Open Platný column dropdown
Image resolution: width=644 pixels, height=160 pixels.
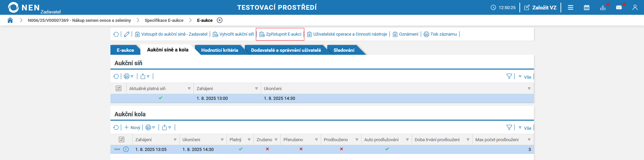pos(249,139)
